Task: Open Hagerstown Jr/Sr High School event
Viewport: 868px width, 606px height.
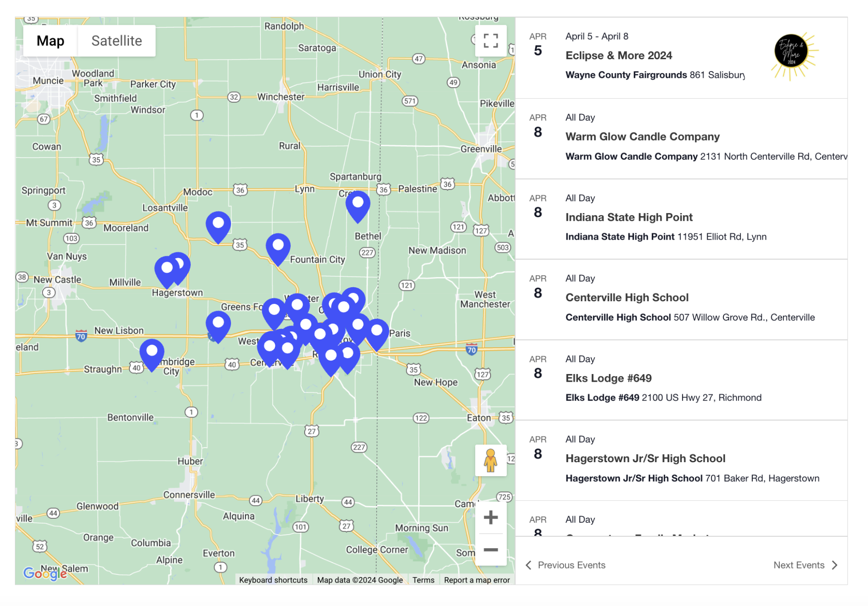Action: tap(645, 459)
